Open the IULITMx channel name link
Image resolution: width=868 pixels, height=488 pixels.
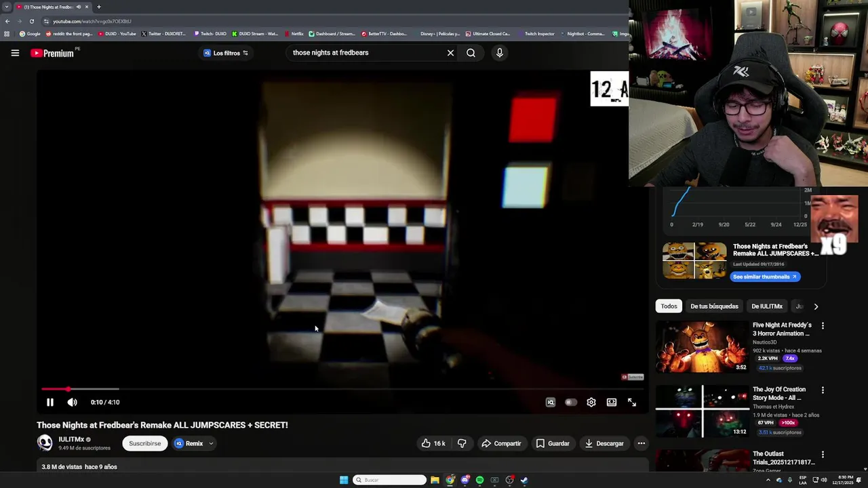(71, 439)
